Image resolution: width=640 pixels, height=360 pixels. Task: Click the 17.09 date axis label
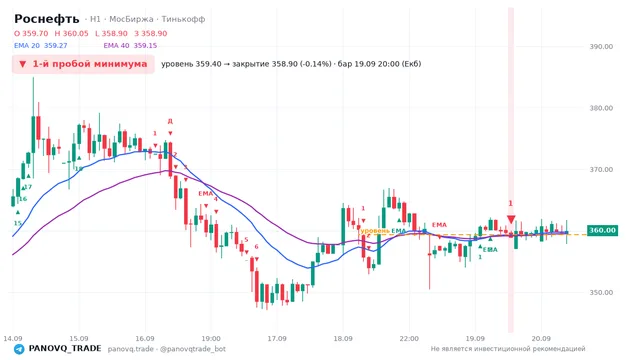[277, 339]
